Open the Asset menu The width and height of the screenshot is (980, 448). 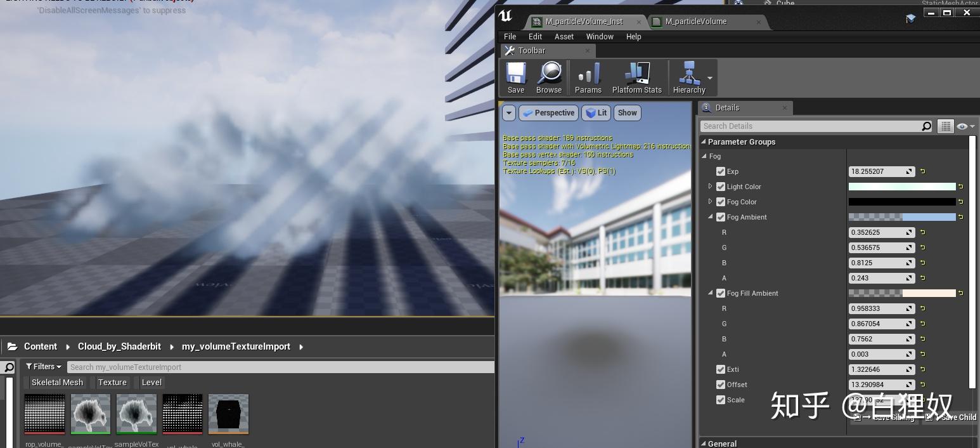[x=564, y=36]
